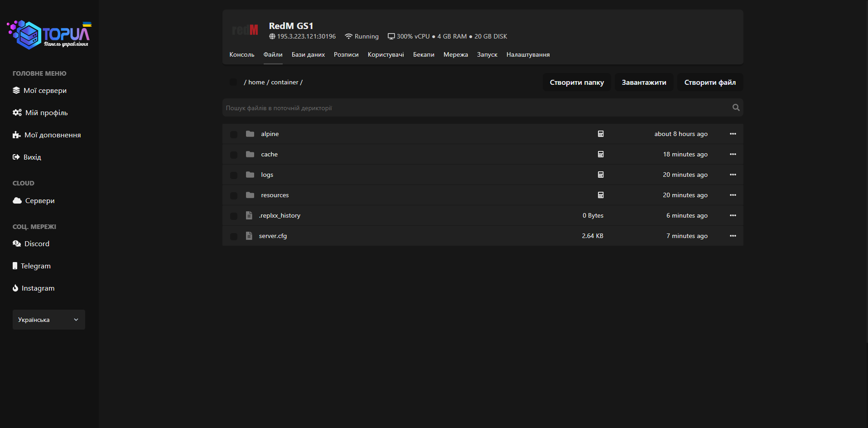Click the search magnifier icon

[736, 107]
